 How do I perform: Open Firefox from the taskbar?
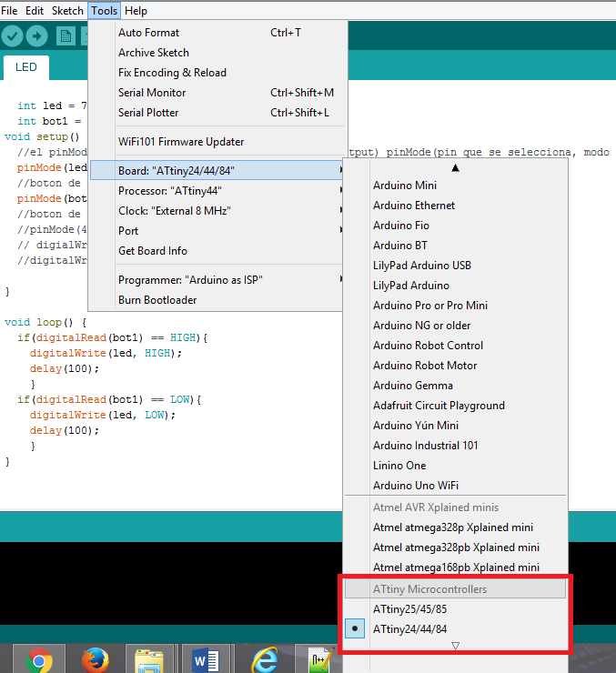pos(96,659)
